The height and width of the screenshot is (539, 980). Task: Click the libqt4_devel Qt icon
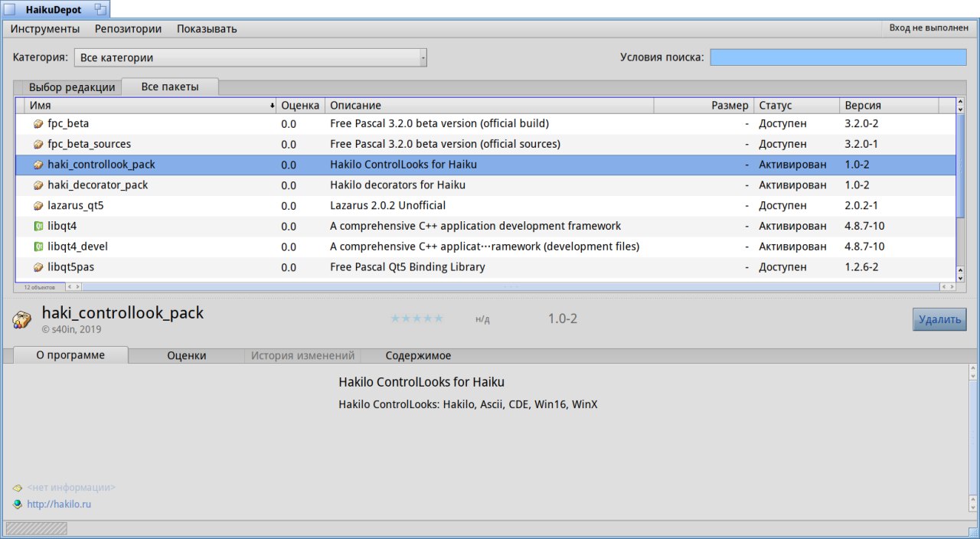[38, 247]
